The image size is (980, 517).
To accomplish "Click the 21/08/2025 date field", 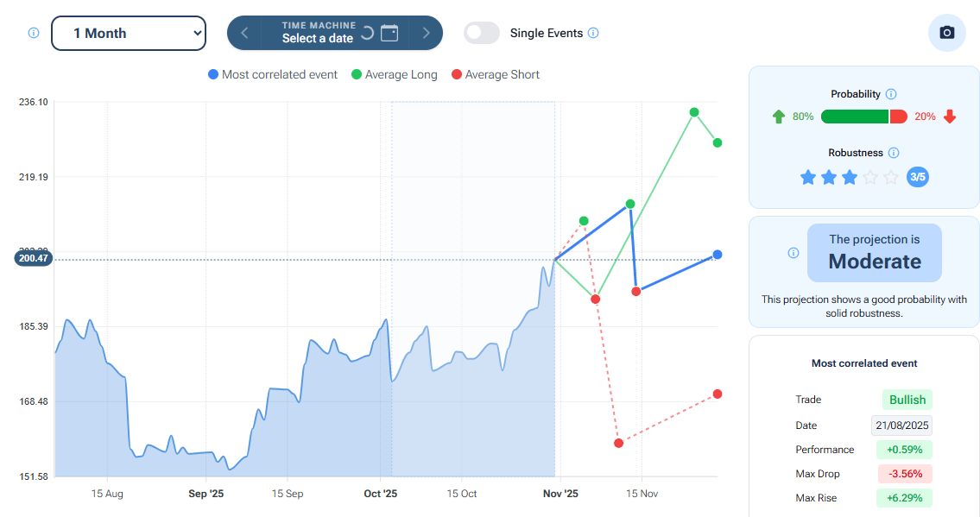I will (901, 426).
